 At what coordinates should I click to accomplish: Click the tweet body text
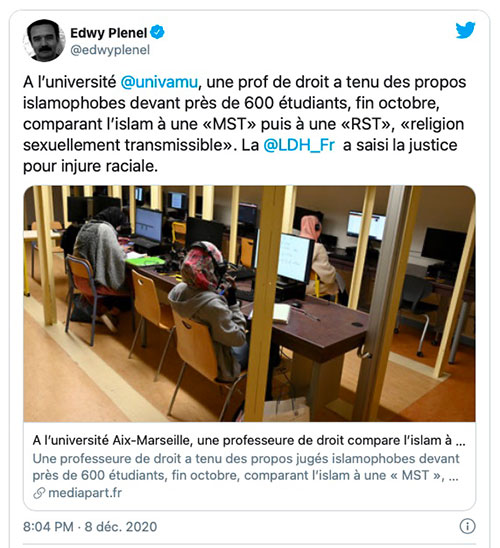[245, 124]
